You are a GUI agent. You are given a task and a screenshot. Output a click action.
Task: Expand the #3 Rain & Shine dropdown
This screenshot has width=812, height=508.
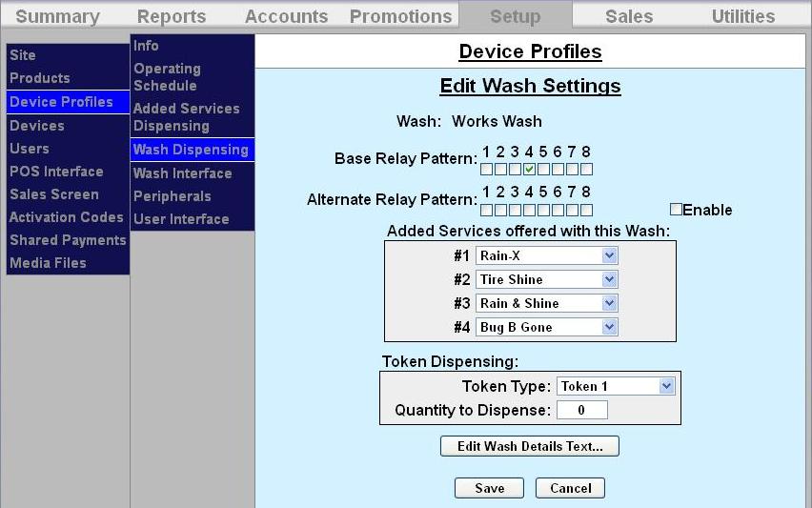tap(547, 303)
